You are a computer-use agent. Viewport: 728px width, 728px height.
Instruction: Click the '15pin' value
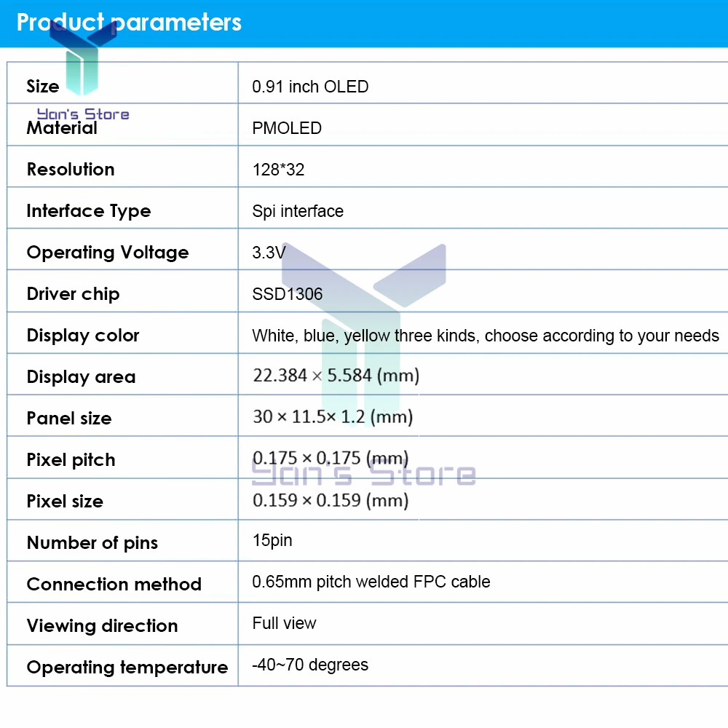click(x=272, y=541)
